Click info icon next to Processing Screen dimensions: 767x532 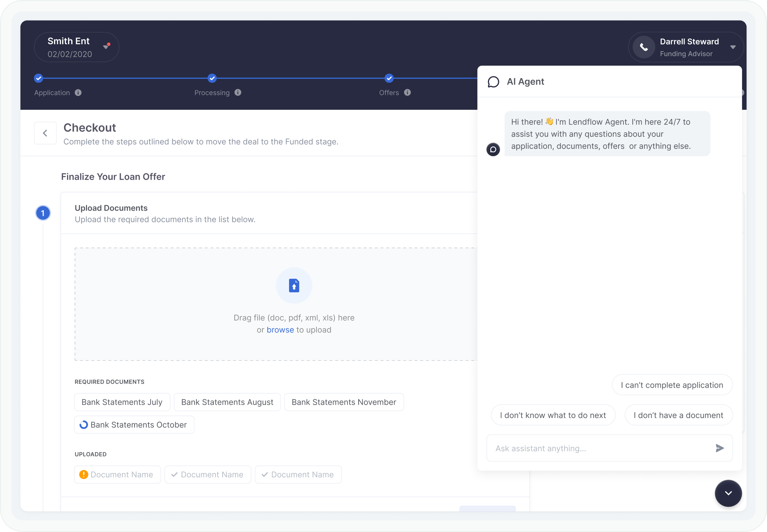238,93
